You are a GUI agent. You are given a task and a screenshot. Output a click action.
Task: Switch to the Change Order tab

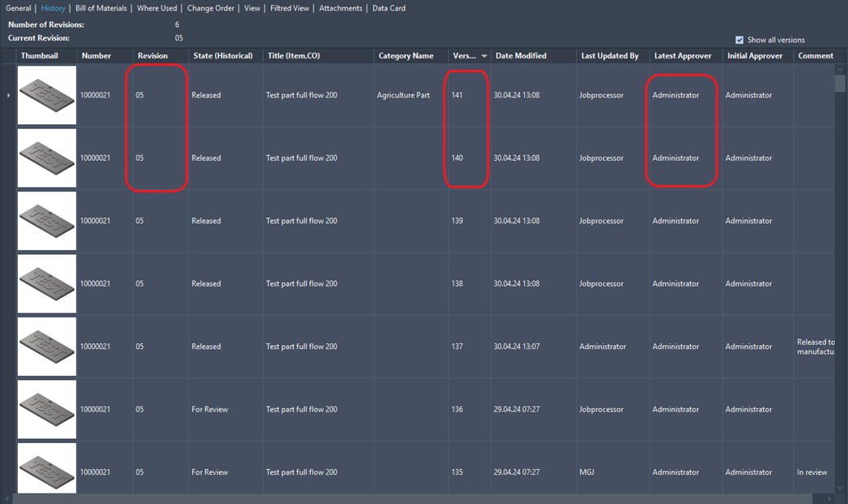click(210, 8)
